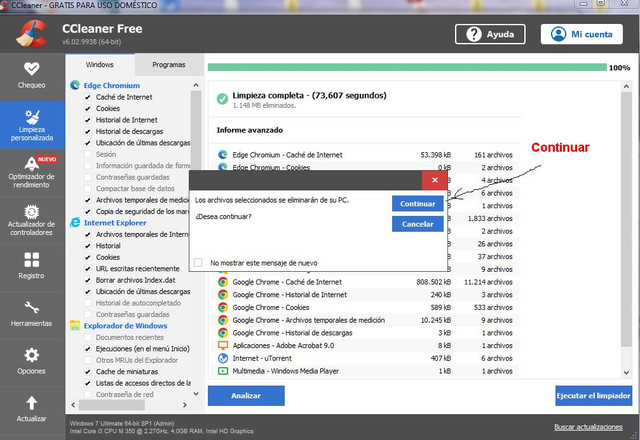Viewport: 640px width, 440px height.
Task: Click Chrome icon beside Caché de Internet row
Action: point(222,282)
